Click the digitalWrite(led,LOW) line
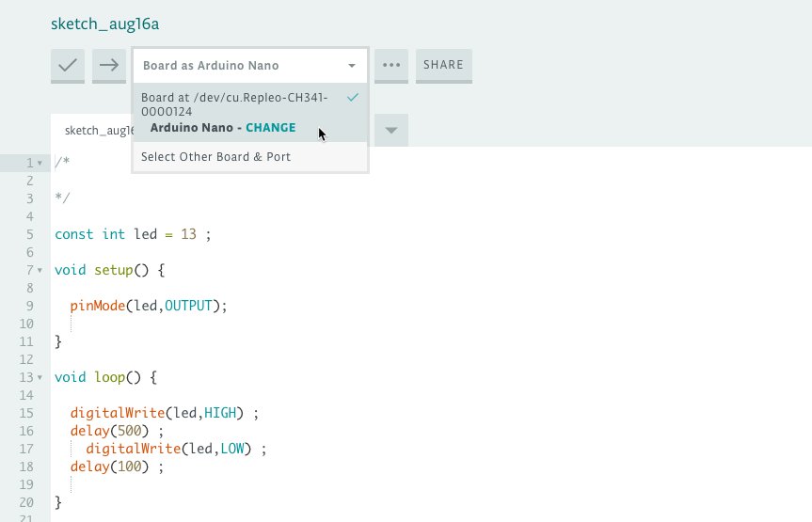Image resolution: width=812 pixels, height=522 pixels. pyautogui.click(x=176, y=449)
